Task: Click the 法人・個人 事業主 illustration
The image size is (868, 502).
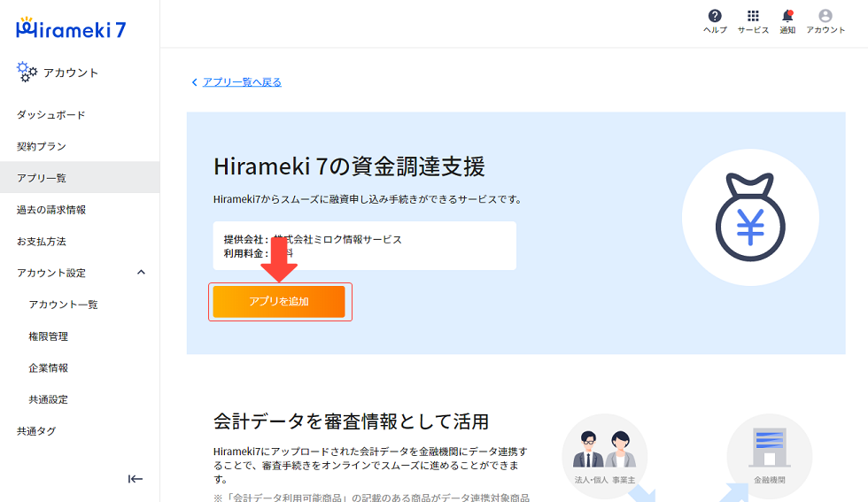Action: pyautogui.click(x=604, y=457)
